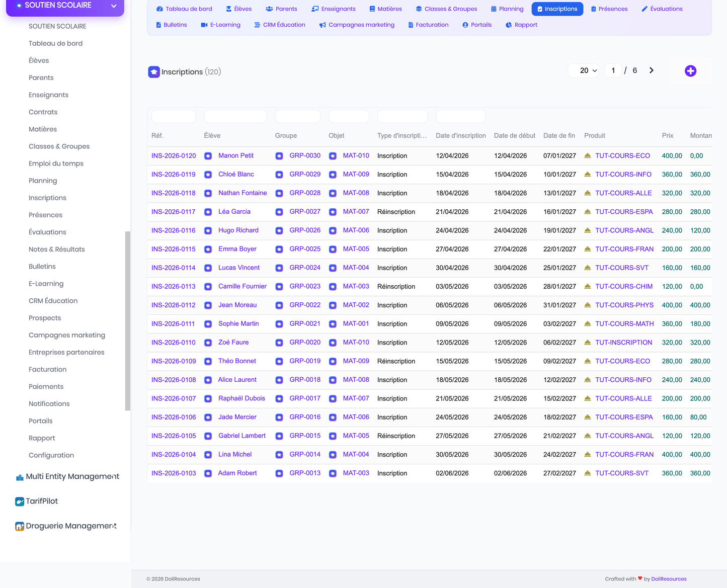Click the product icon beside TUT-COURS-ESPA
The width and height of the screenshot is (727, 588).
coord(587,212)
